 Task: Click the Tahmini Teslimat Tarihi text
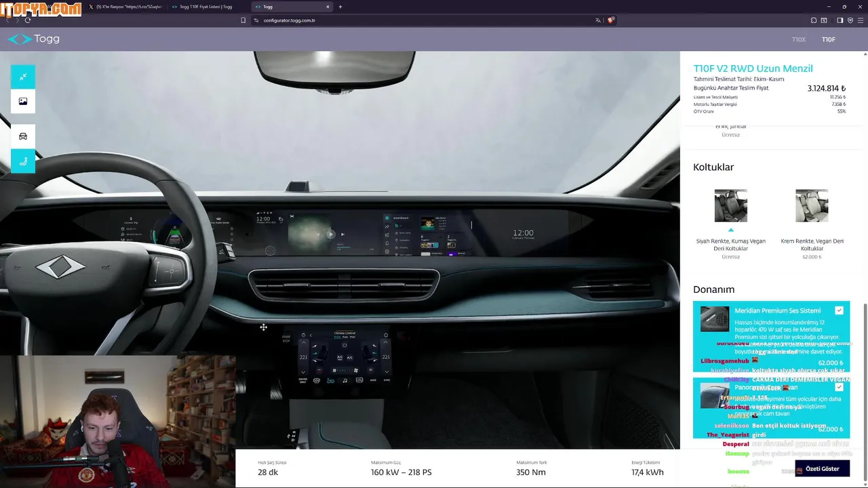point(738,79)
